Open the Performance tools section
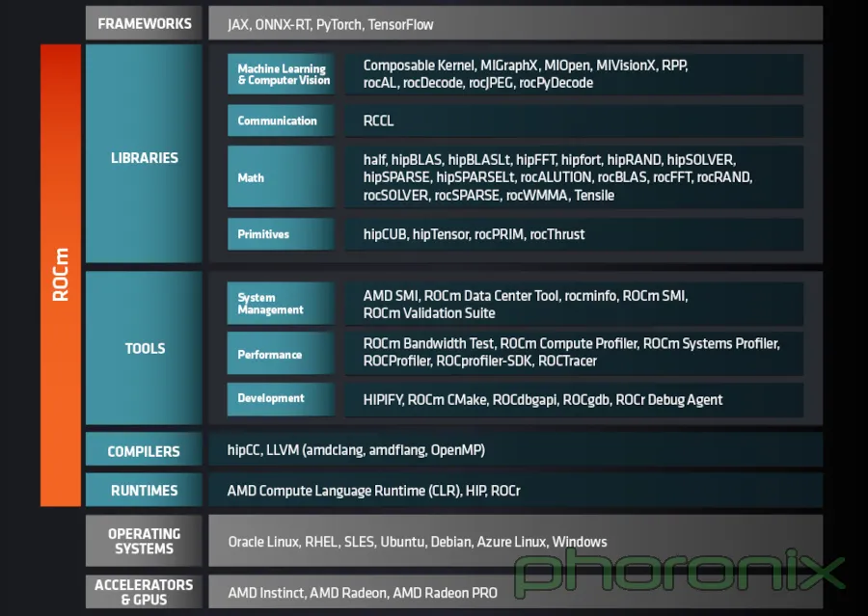The image size is (868, 616). coord(281,354)
